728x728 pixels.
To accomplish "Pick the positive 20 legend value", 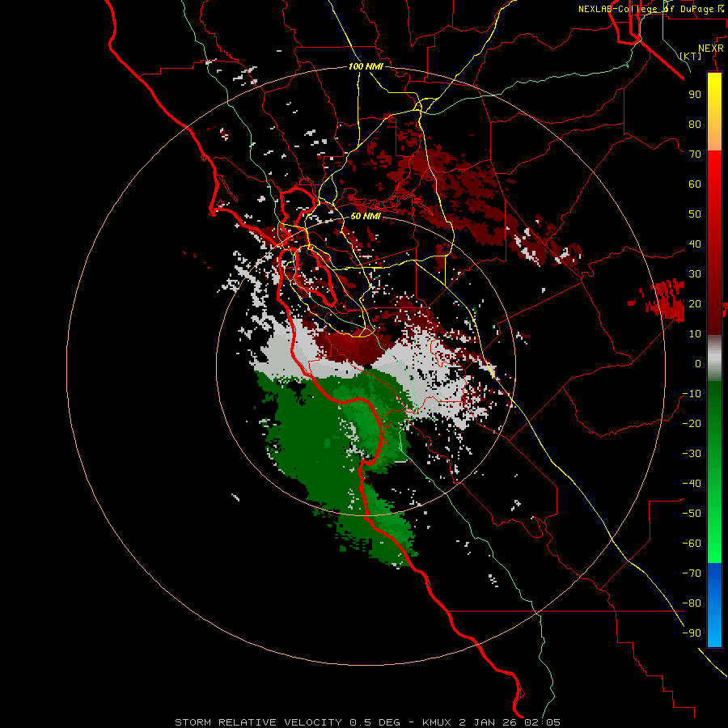I will (x=695, y=303).
